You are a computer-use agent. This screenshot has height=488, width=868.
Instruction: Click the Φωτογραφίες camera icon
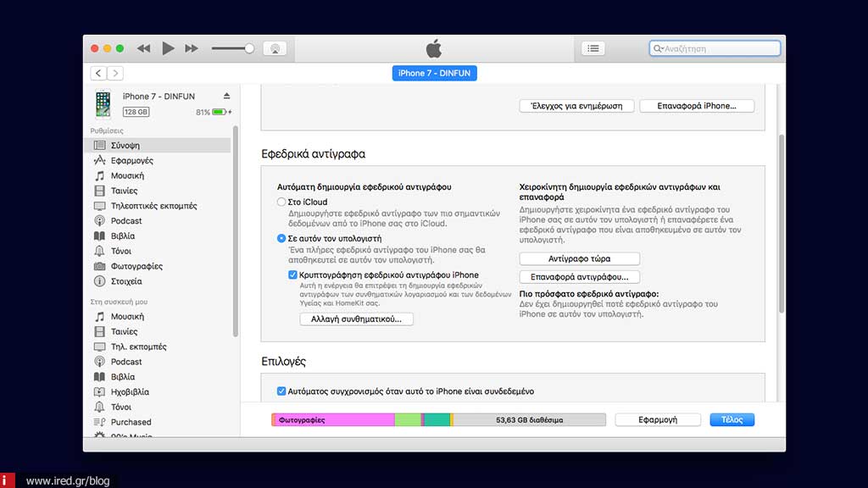[x=100, y=266]
